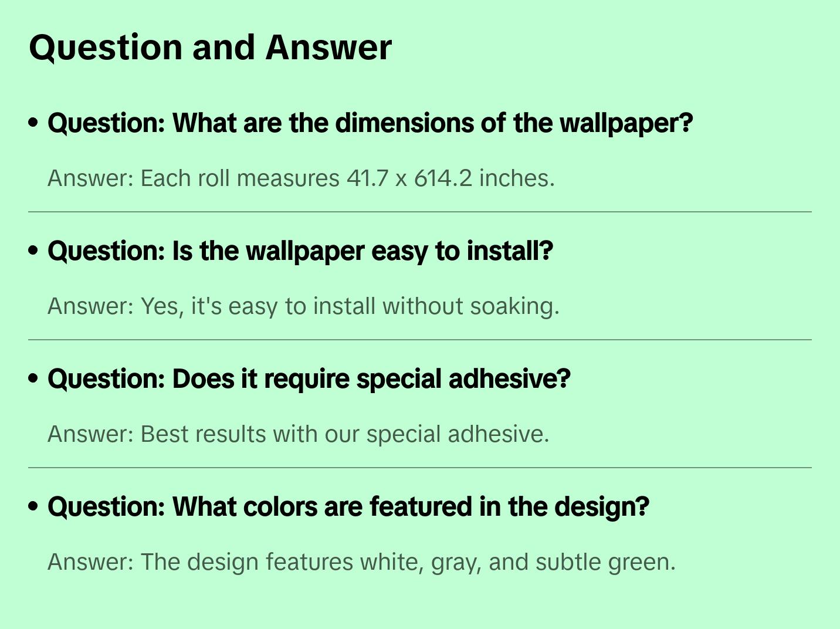Select the question about wallpaper dimensions
The height and width of the screenshot is (629, 840).
(x=370, y=123)
